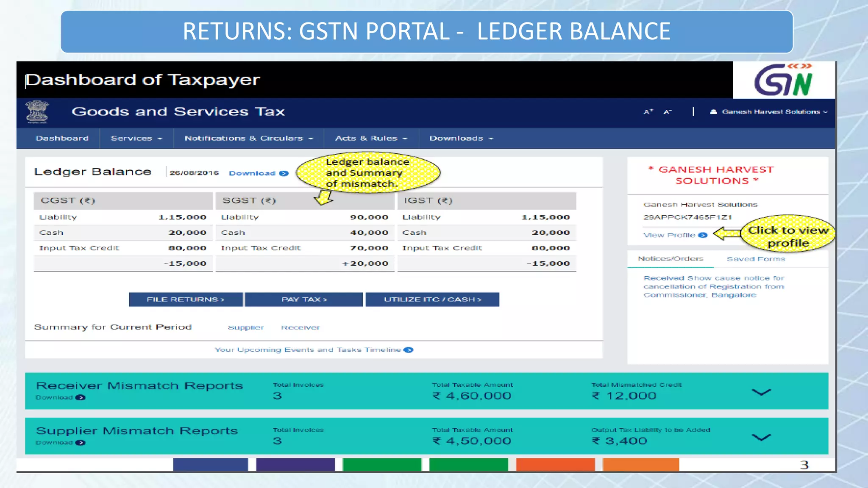Click GSTIN 29APPCK7465F1Z1

click(x=687, y=217)
